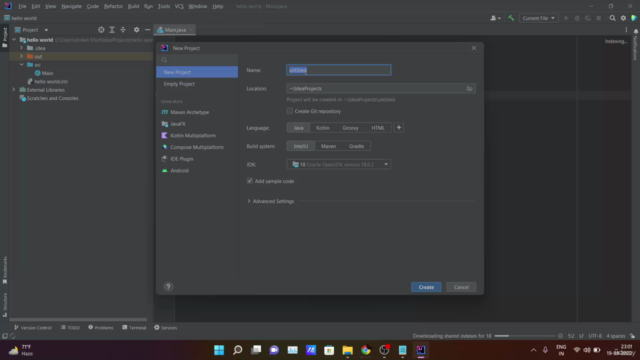This screenshot has height=360, width=640.
Task: Open Project panel options gear
Action: [x=136, y=30]
